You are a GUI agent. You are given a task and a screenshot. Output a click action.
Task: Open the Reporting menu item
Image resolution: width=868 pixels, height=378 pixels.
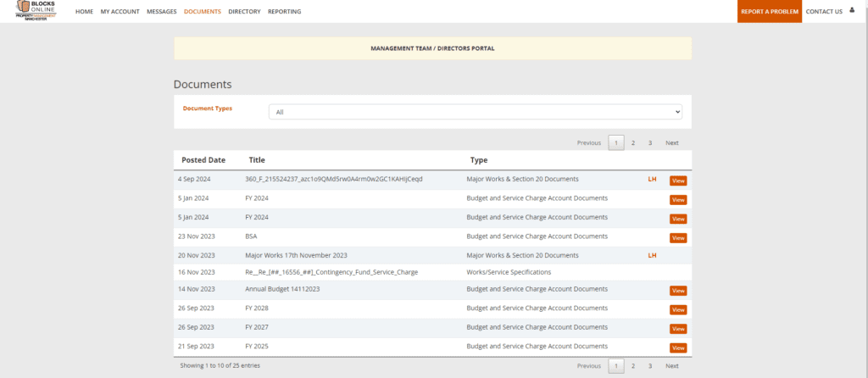click(x=284, y=12)
